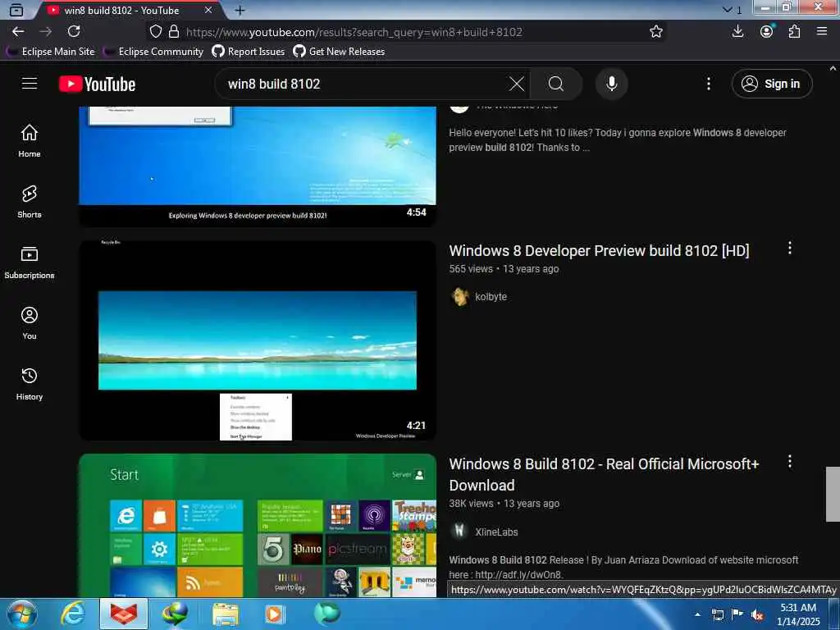Open the browser downloads panel
The image size is (840, 630).
pyautogui.click(x=737, y=32)
